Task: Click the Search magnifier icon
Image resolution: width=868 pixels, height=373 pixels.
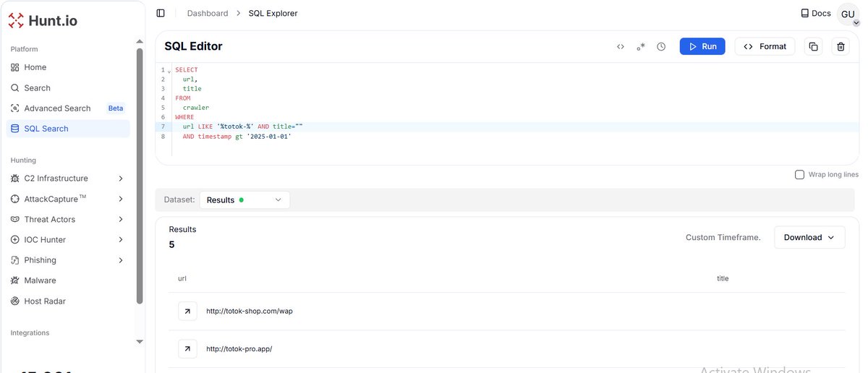Action: pyautogui.click(x=15, y=87)
